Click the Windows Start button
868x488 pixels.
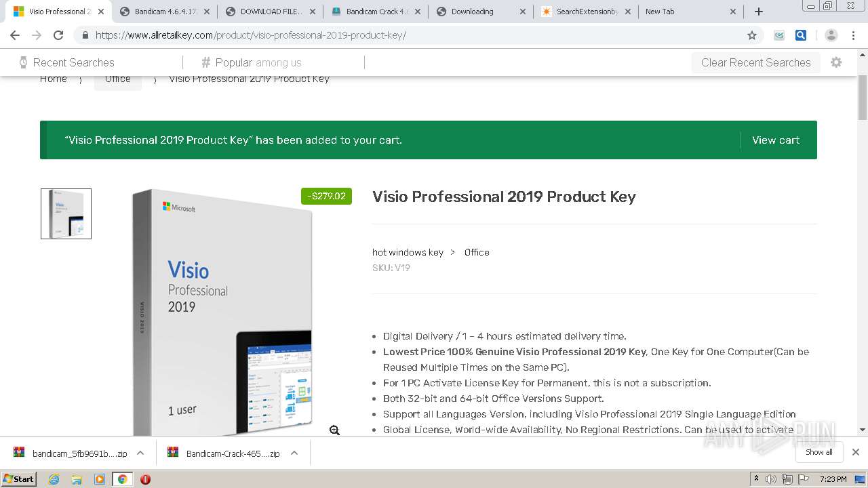click(19, 479)
